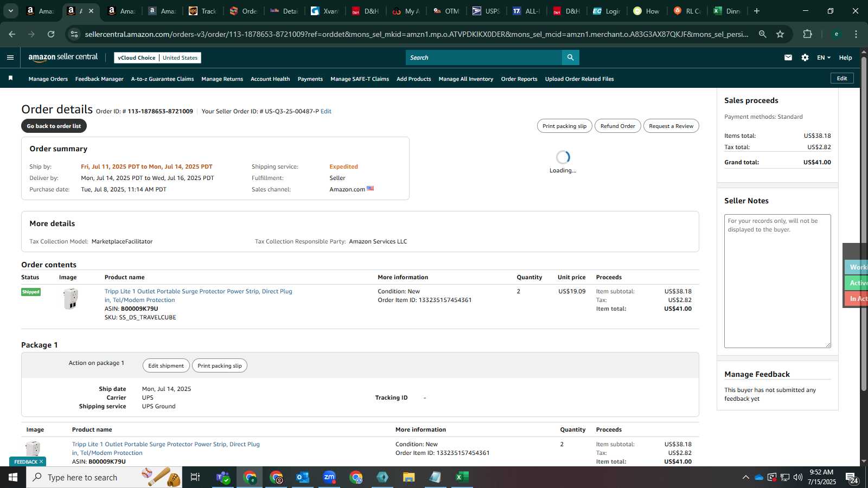Click Help in top header
Screen dimensions: 868x488
tap(845, 57)
